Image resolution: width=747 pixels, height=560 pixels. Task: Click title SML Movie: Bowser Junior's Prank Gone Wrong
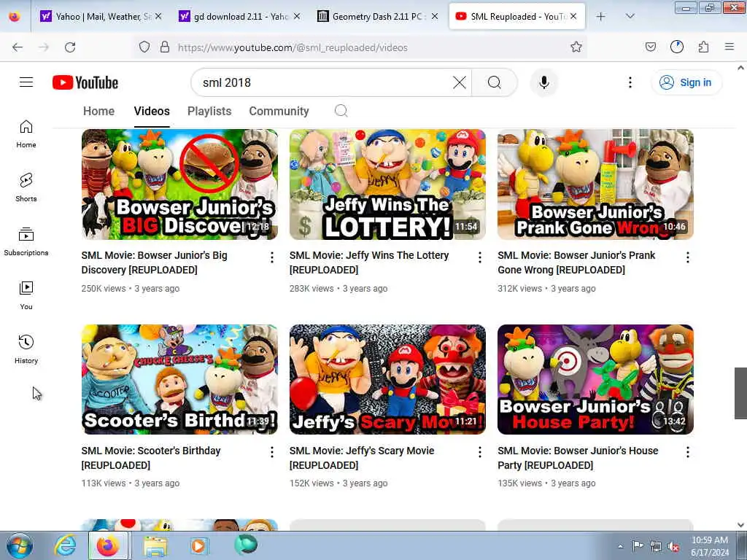(x=576, y=262)
